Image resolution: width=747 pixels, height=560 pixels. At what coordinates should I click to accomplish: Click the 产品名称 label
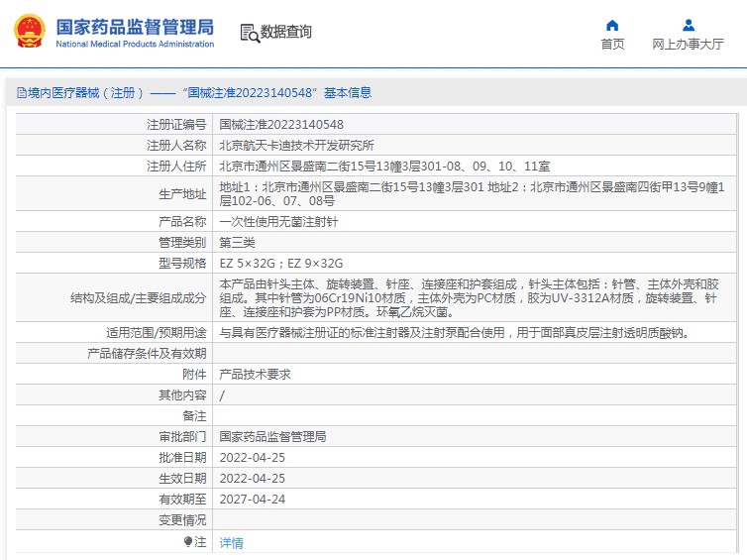tap(182, 222)
